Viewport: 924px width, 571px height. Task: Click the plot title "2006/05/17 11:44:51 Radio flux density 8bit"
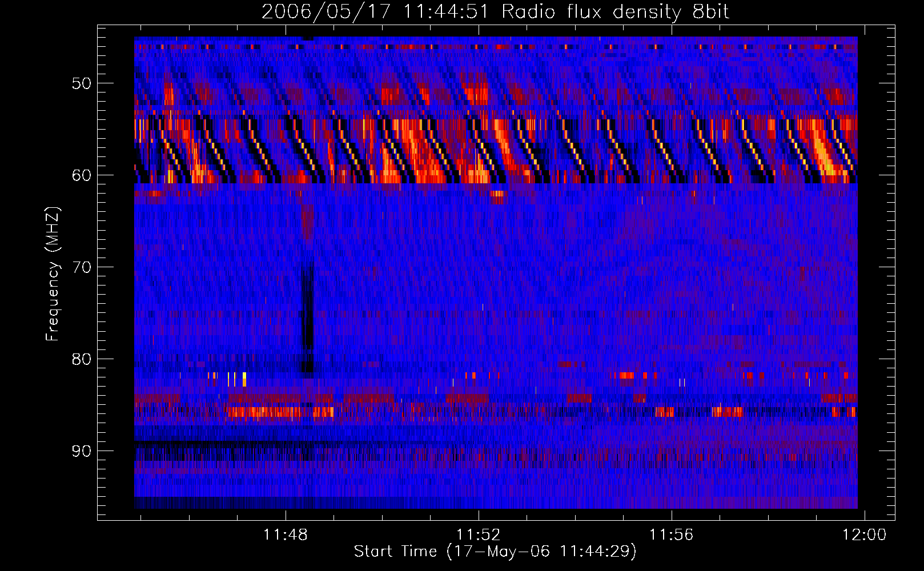click(x=495, y=12)
